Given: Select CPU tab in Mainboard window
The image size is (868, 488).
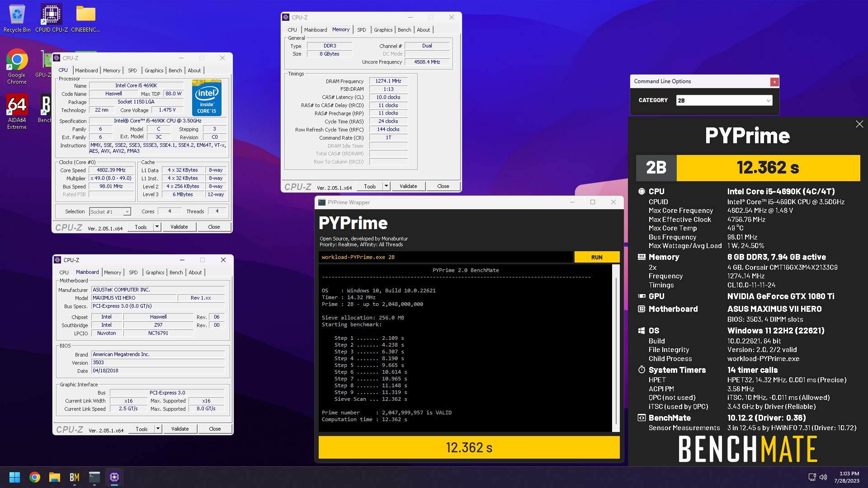Looking at the screenshot, I should tap(64, 272).
